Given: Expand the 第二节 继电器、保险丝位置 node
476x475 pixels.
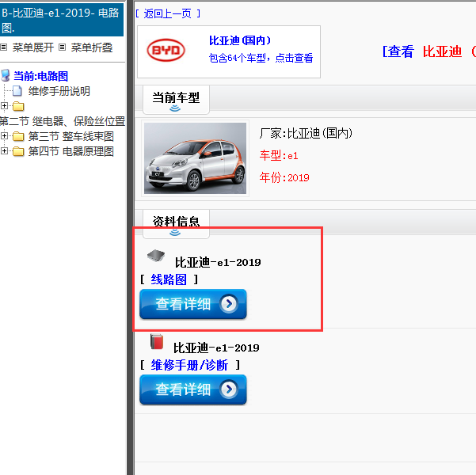Looking at the screenshot, I should pos(4,105).
